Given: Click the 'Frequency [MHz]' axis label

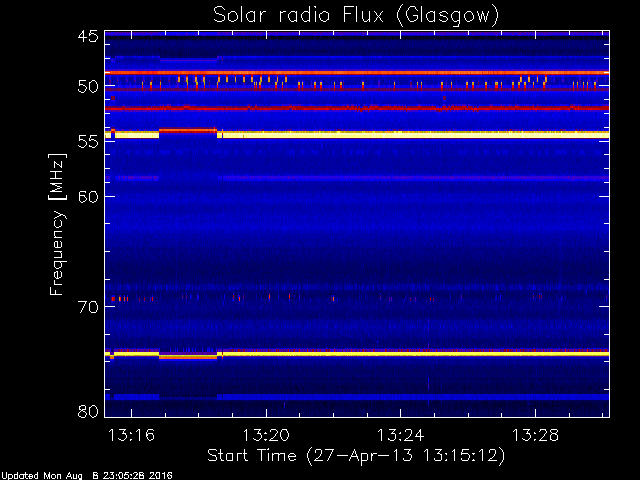Looking at the screenshot, I should tap(57, 224).
